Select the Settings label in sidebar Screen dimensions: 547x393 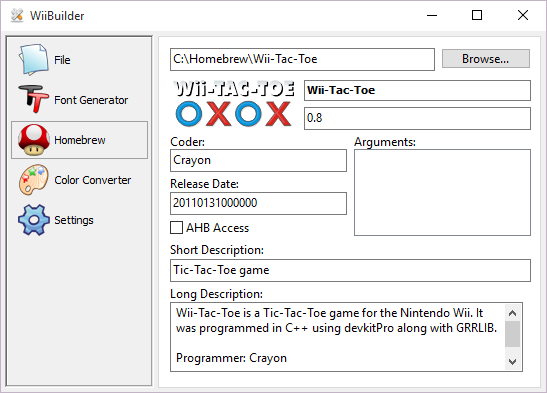pyautogui.click(x=74, y=220)
